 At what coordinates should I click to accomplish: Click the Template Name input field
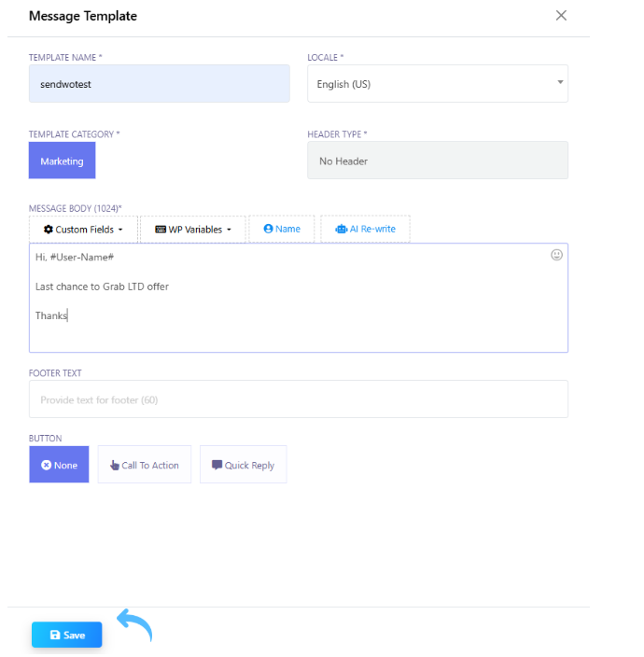[159, 84]
